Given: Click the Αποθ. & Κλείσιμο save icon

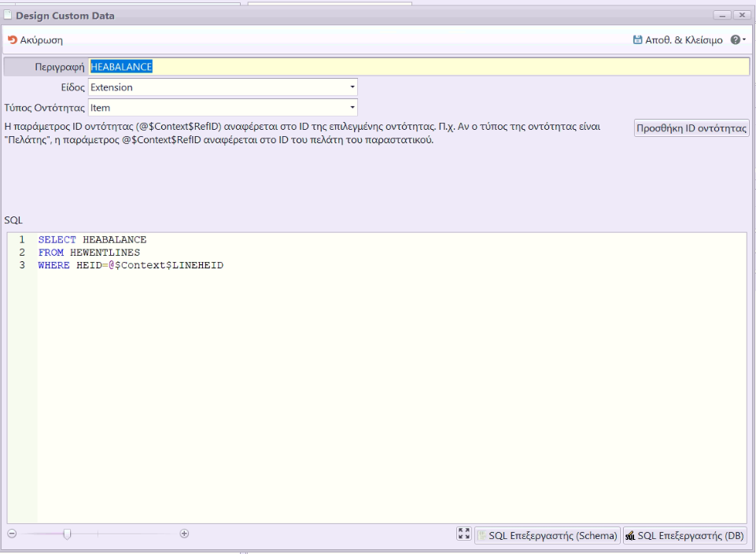Looking at the screenshot, I should tap(637, 39).
